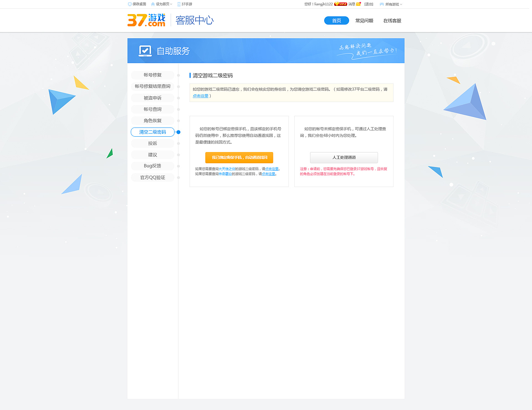Click the gamepad icon beside 所有游戏
This screenshot has height=410, width=532.
click(x=382, y=4)
